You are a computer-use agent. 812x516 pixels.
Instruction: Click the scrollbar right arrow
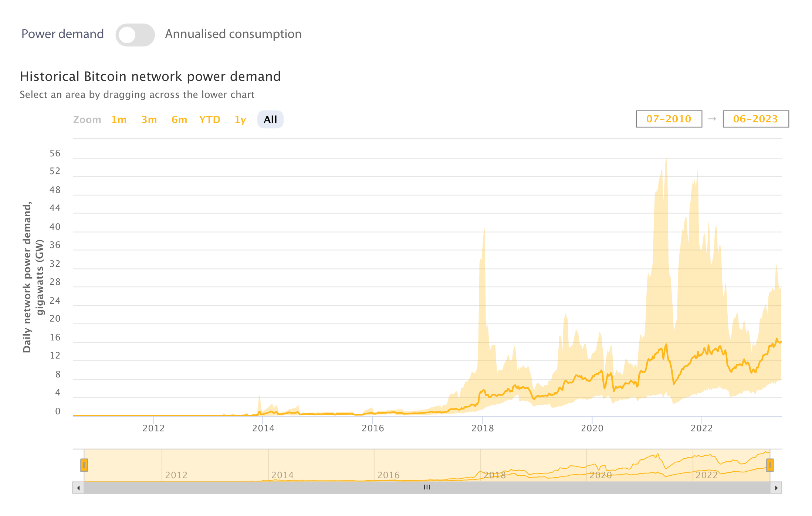(776, 488)
